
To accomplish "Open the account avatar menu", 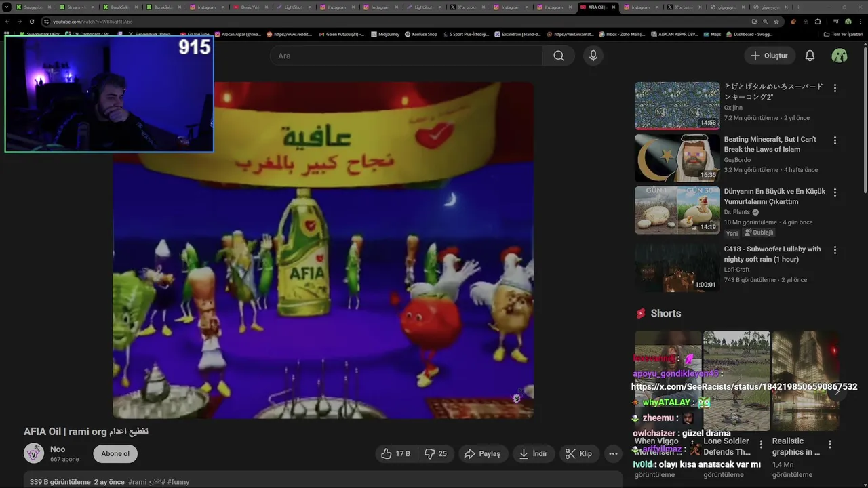I will pos(840,56).
